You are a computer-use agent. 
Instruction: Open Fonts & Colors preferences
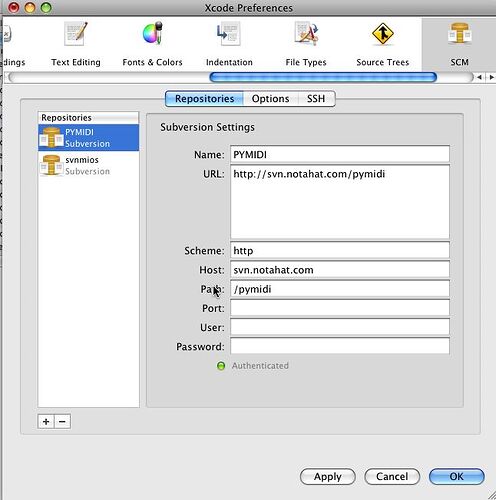tap(152, 44)
